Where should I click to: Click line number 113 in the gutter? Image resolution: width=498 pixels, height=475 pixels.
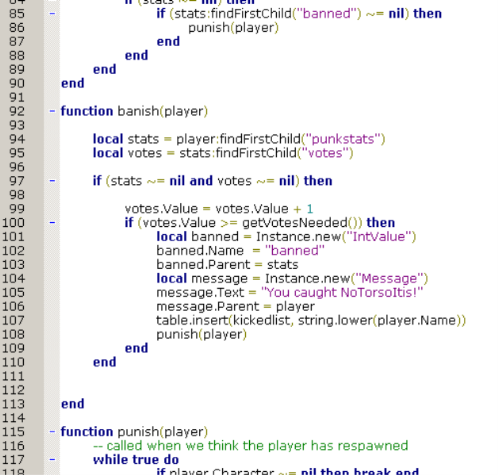13,404
